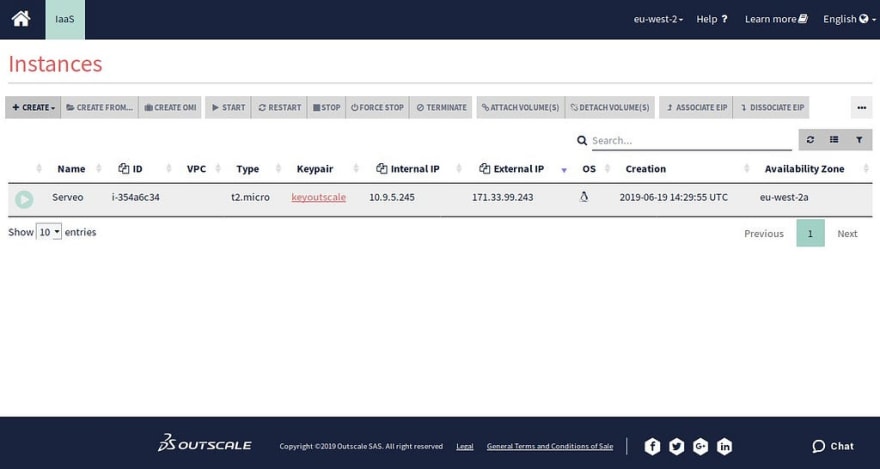The image size is (880, 469).
Task: Sort table by Creation column
Action: point(645,169)
